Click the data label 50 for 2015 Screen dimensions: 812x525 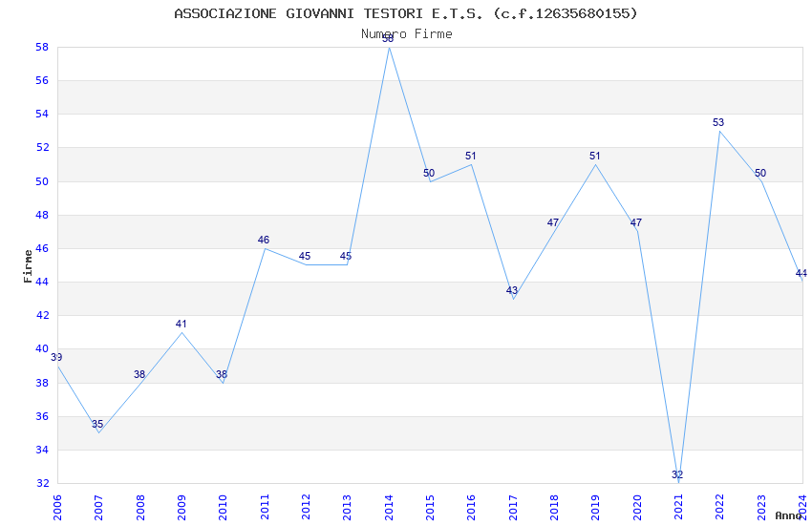(x=429, y=174)
